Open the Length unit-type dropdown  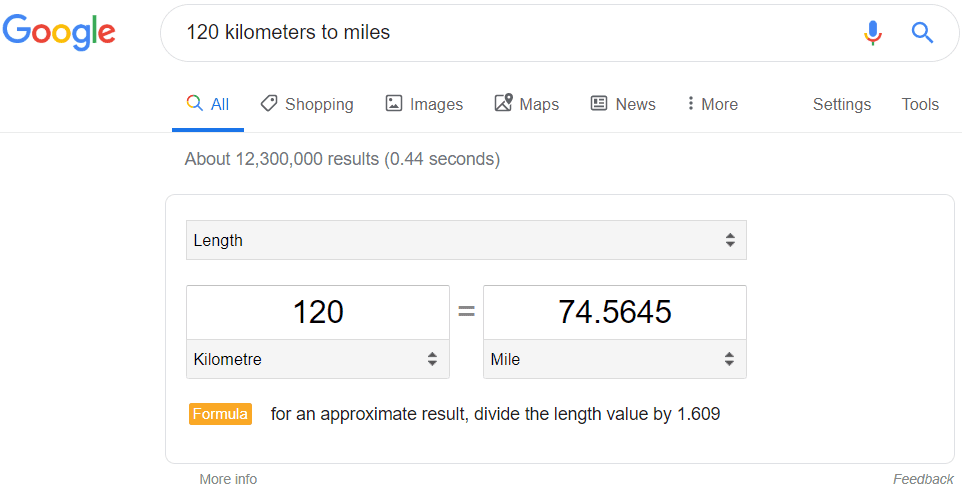coord(466,240)
